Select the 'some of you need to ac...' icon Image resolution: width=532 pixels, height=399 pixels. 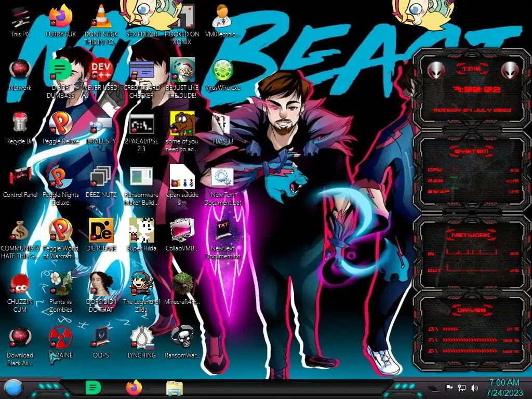(x=182, y=132)
